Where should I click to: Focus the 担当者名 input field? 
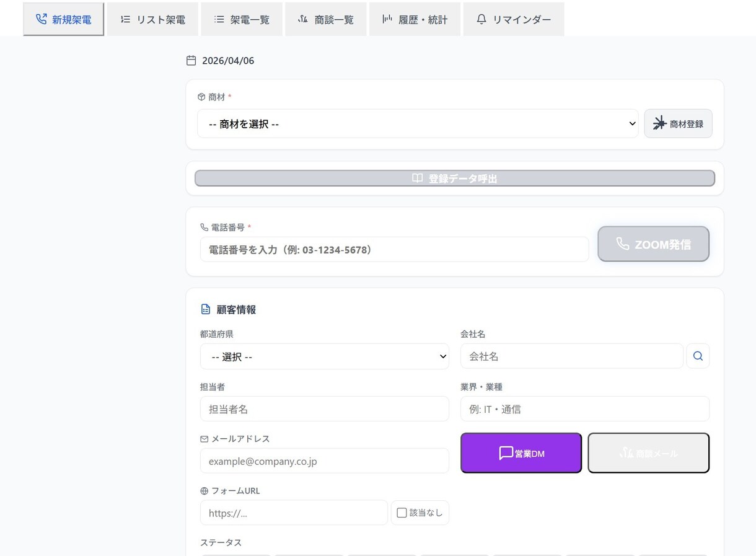325,409
